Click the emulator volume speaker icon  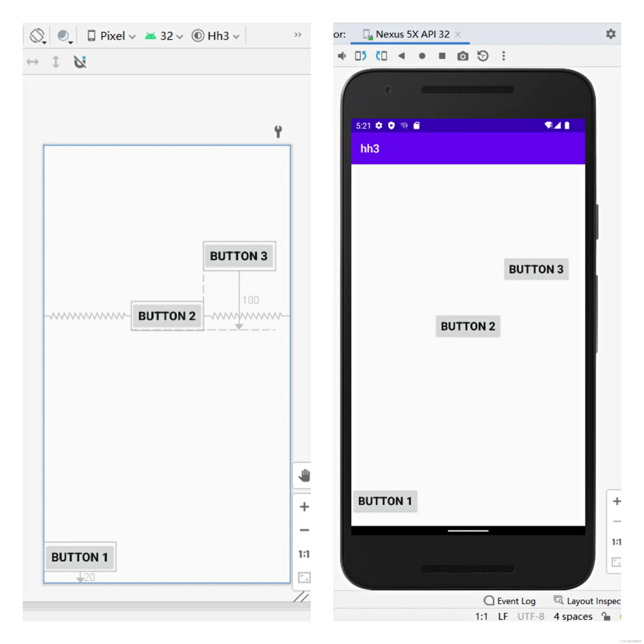pyautogui.click(x=342, y=56)
